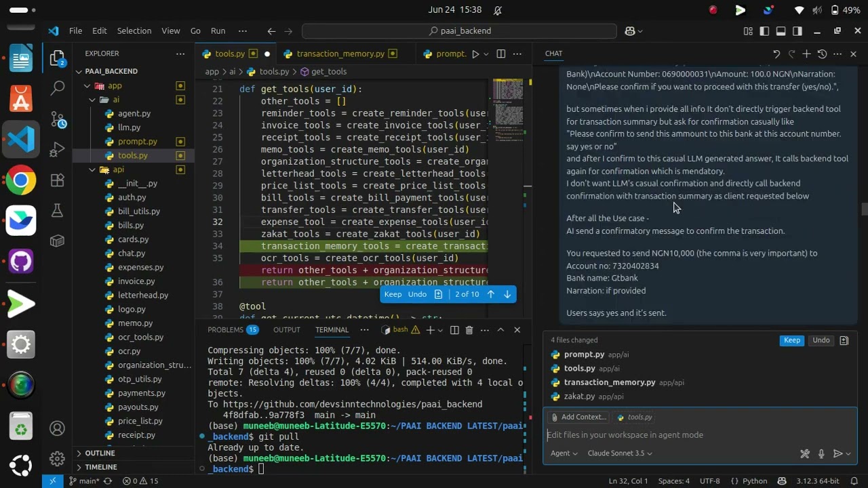
Task: Toggle the primary side bar layout
Action: 764,31
